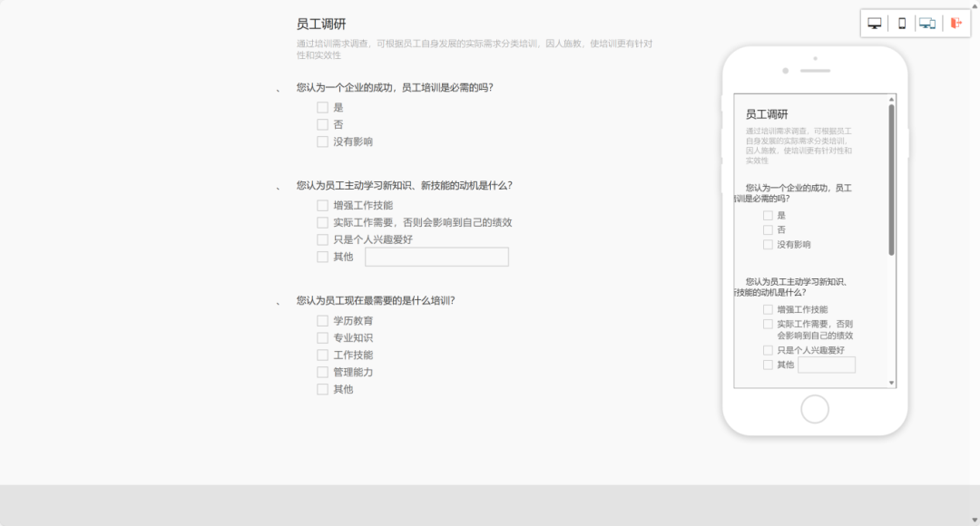The height and width of the screenshot is (526, 980).
Task: Click the phone frame home button circle
Action: [815, 409]
